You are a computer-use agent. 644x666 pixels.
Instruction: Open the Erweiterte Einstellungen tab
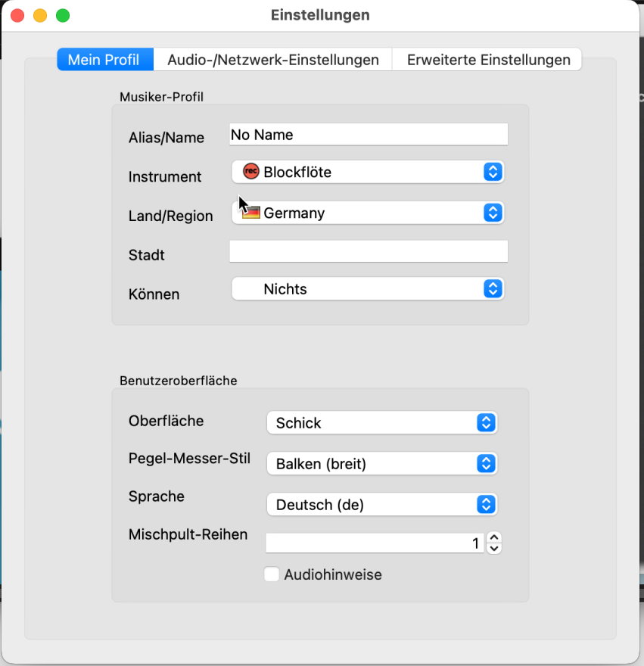point(487,60)
